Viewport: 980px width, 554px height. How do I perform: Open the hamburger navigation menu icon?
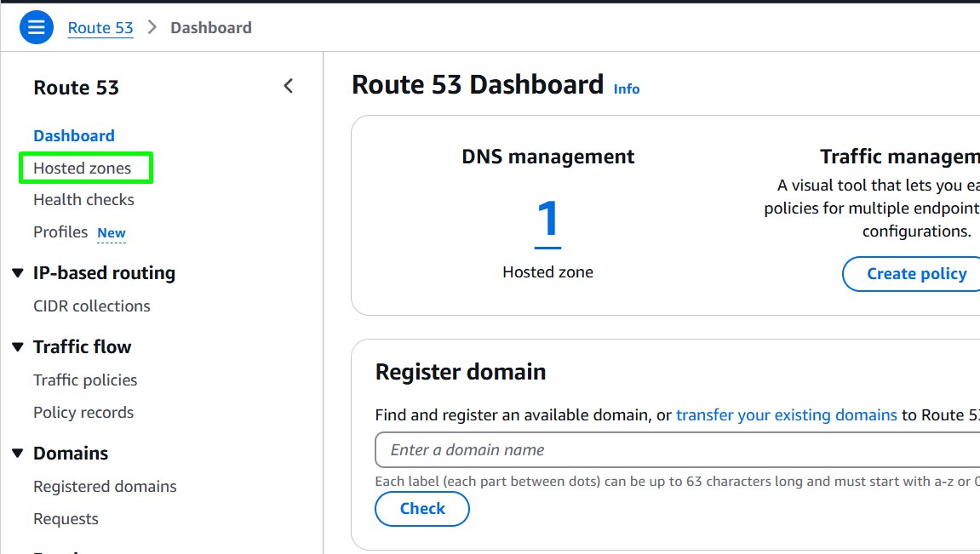[37, 27]
